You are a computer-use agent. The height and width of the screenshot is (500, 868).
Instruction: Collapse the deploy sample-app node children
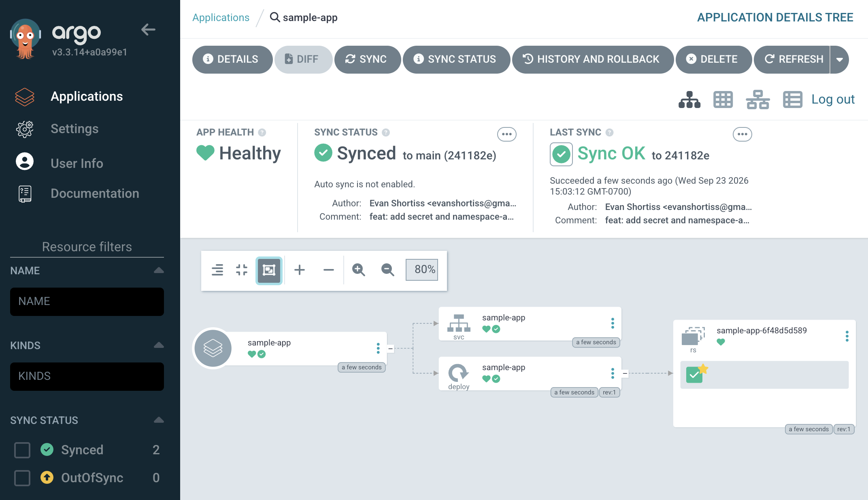tap(625, 373)
